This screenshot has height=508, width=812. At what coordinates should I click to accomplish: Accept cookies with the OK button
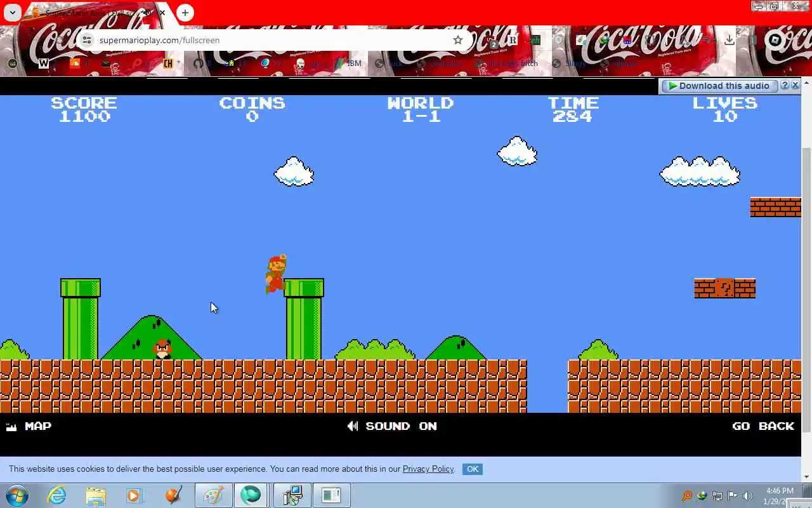[x=473, y=469]
